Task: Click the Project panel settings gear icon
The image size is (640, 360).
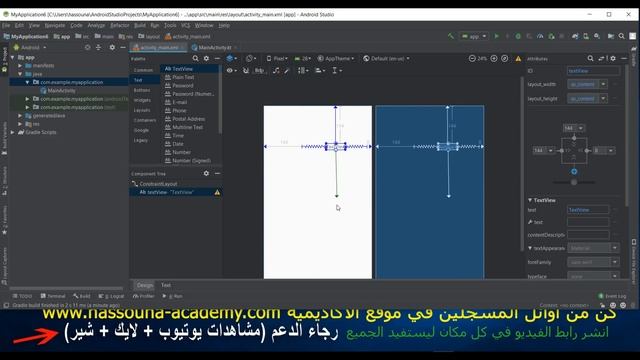Action: coord(112,47)
